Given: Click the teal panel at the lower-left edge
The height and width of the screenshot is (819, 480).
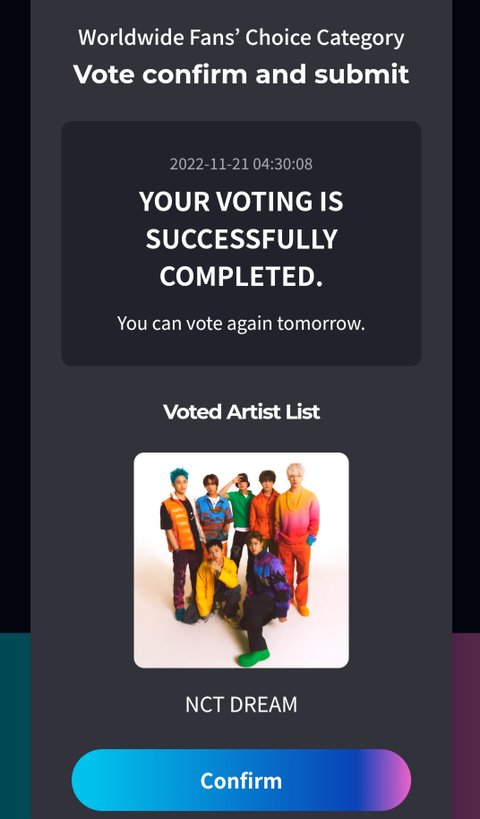Looking at the screenshot, I should click(x=15, y=726).
